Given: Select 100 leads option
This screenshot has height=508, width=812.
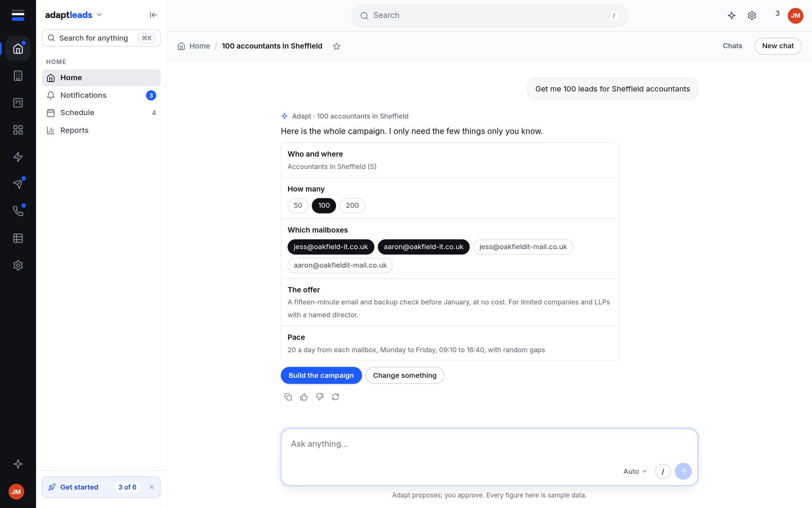Looking at the screenshot, I should coord(324,205).
